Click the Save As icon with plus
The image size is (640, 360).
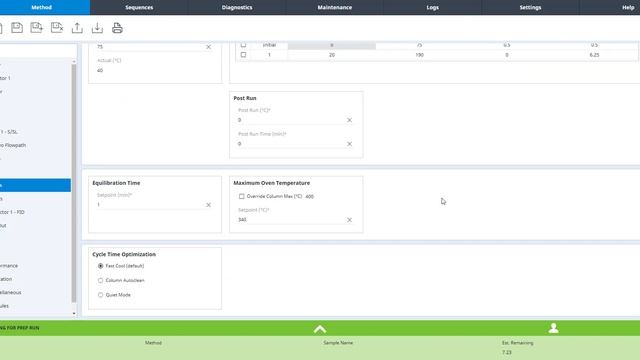coord(36,28)
